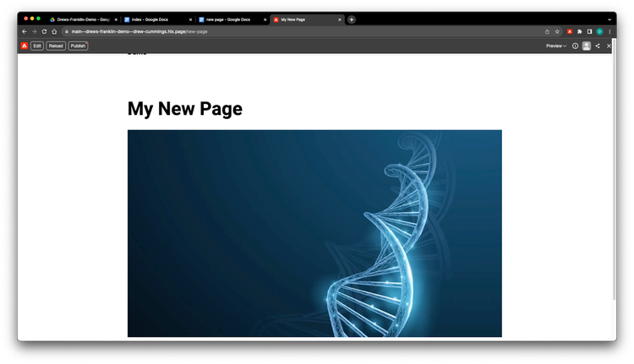Image resolution: width=634 pixels, height=364 pixels.
Task: Click the DNA helix image
Action: 314,233
